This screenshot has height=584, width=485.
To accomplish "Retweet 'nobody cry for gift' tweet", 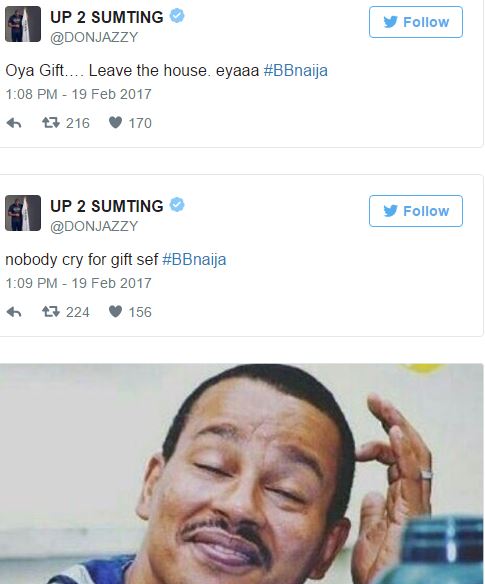I will click(51, 311).
